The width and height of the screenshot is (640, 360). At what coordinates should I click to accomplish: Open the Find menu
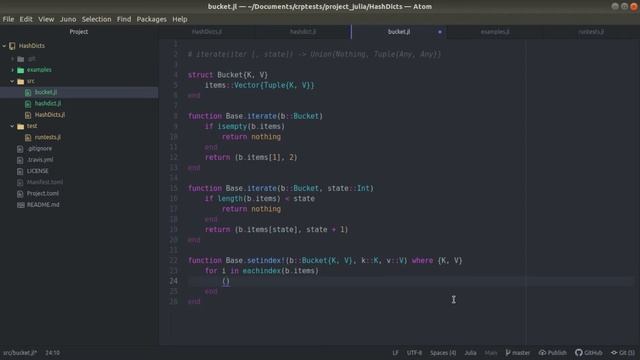point(124,19)
